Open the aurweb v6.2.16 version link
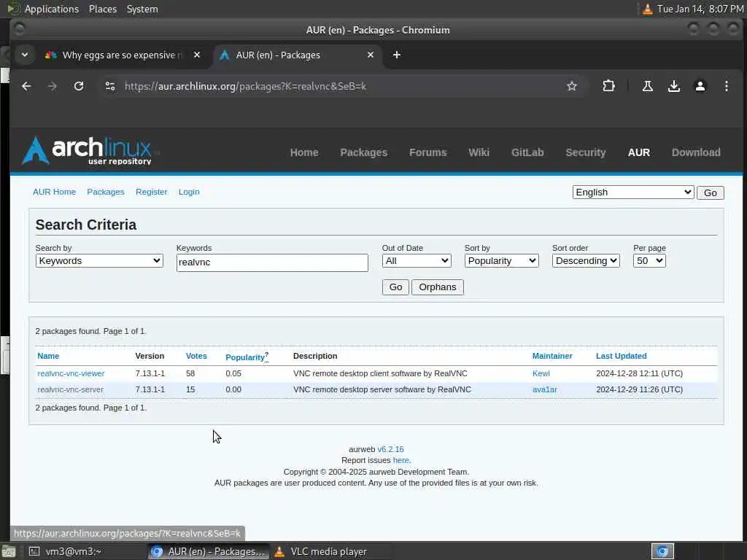This screenshot has width=747, height=560. 390,449
